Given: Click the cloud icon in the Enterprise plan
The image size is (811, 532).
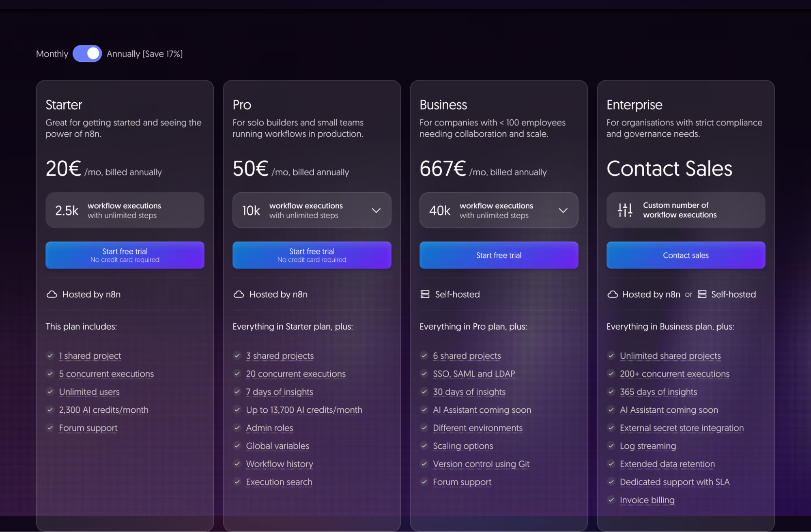Looking at the screenshot, I should [x=613, y=294].
